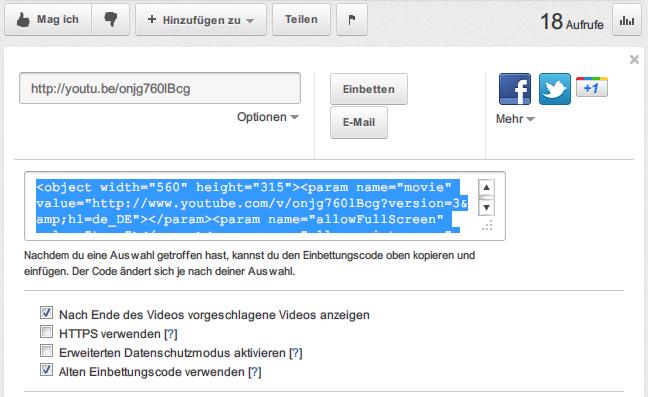Click the thumbs up Mag ich button

48,19
